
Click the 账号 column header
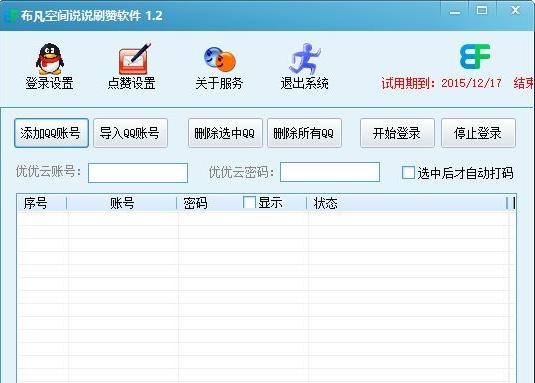coord(121,203)
